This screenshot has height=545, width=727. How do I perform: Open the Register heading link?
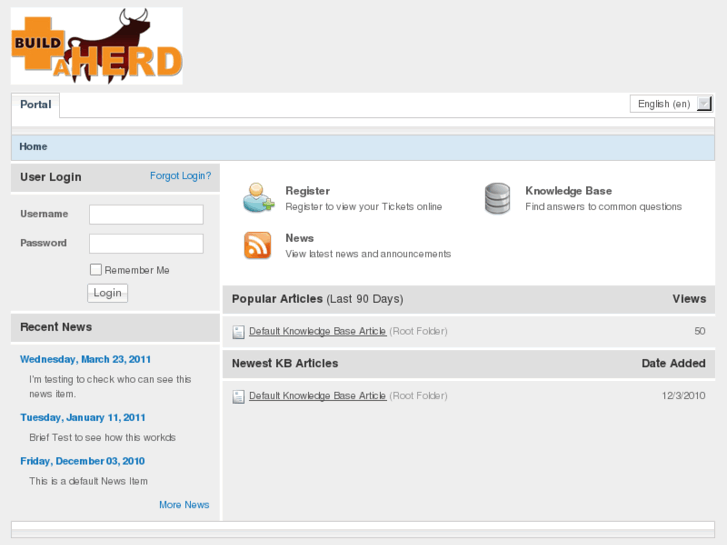[307, 191]
